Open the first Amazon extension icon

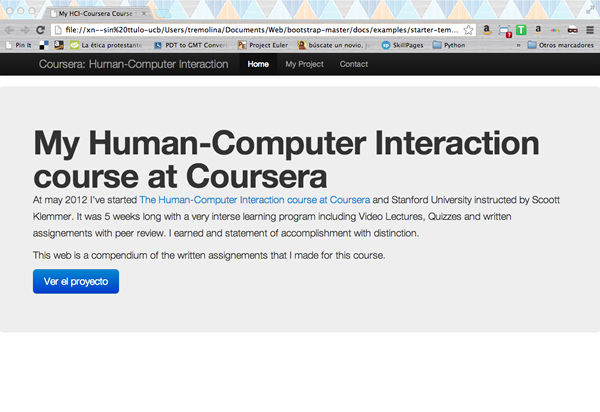pyautogui.click(x=486, y=30)
